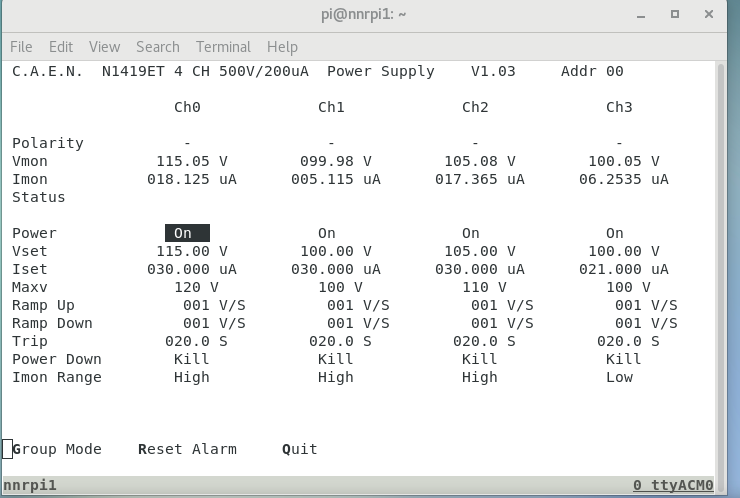The width and height of the screenshot is (740, 498).
Task: Toggle Ch3 Power On value
Action: 615,233
